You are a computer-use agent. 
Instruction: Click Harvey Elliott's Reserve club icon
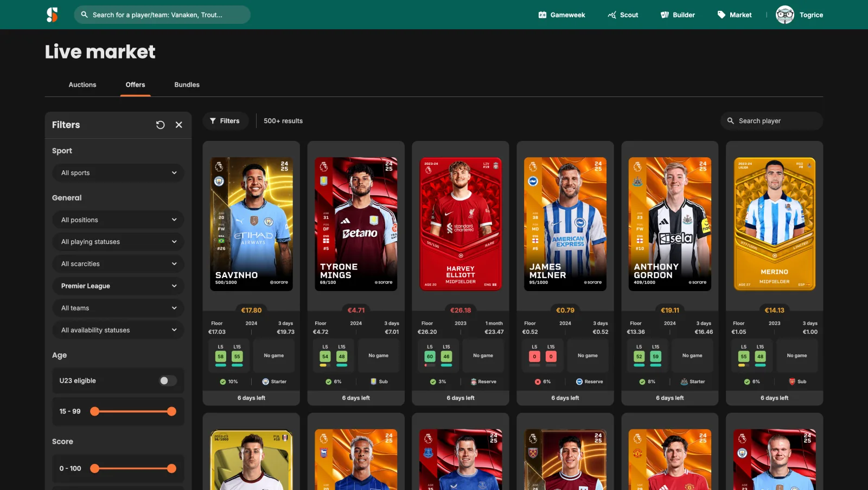(474, 382)
